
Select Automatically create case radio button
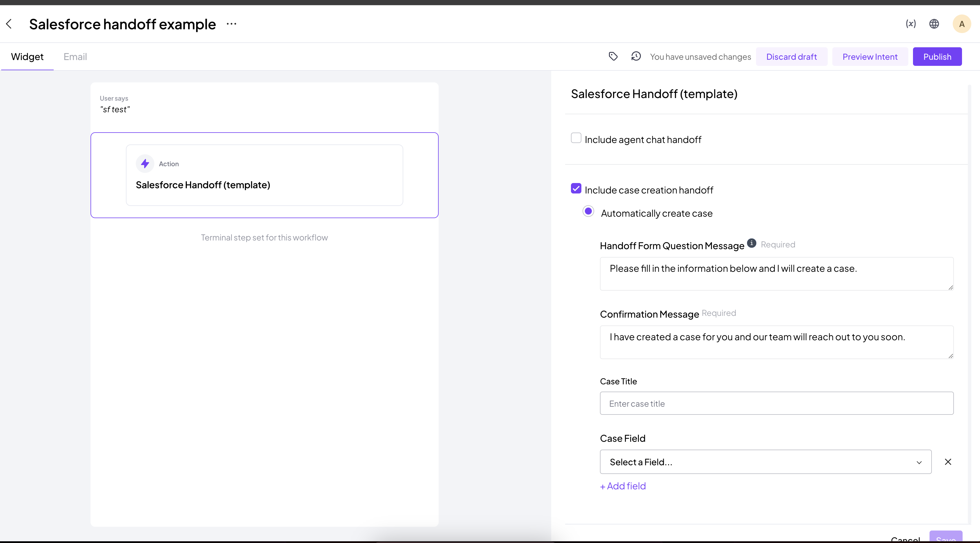pos(588,211)
